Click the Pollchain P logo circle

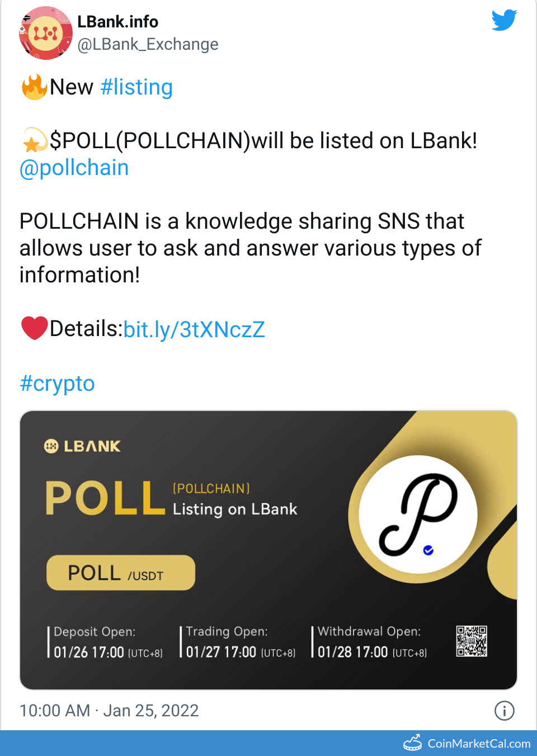coord(418,514)
